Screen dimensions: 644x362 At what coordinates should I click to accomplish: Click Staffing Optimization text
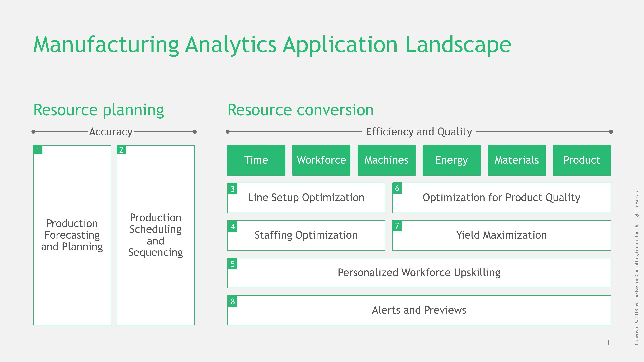pos(306,235)
